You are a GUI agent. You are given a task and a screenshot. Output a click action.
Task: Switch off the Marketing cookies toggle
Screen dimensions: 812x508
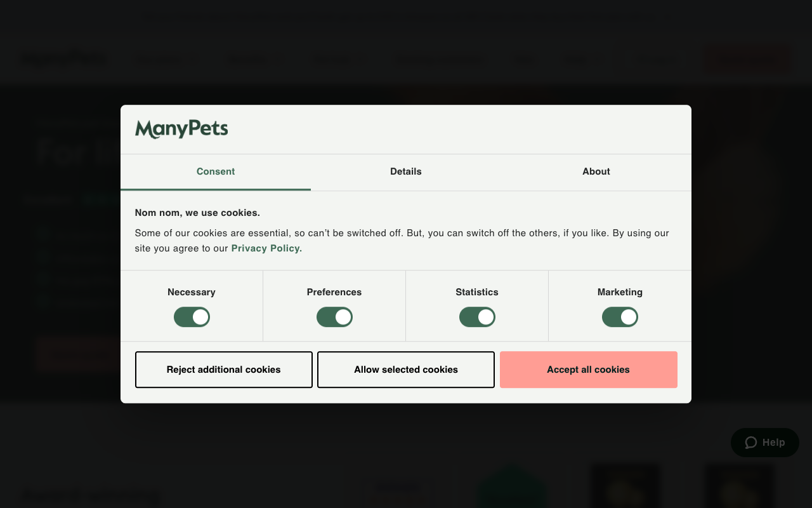[x=620, y=317]
